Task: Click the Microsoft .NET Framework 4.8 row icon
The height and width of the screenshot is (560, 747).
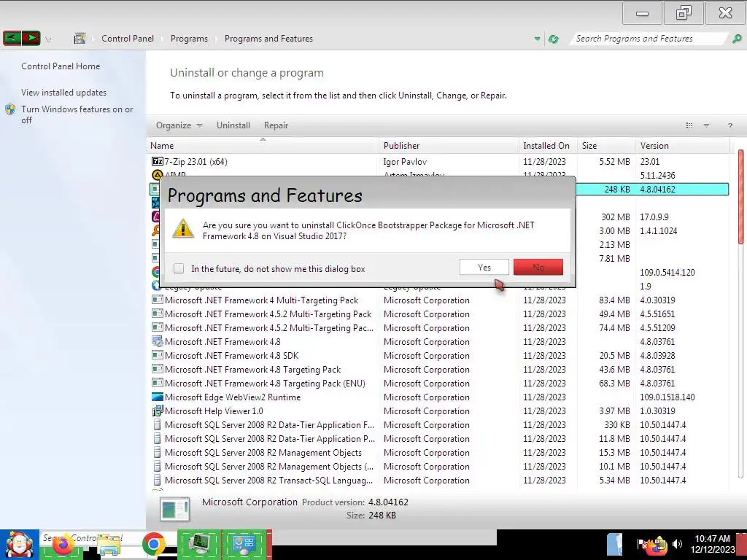Action: click(158, 341)
